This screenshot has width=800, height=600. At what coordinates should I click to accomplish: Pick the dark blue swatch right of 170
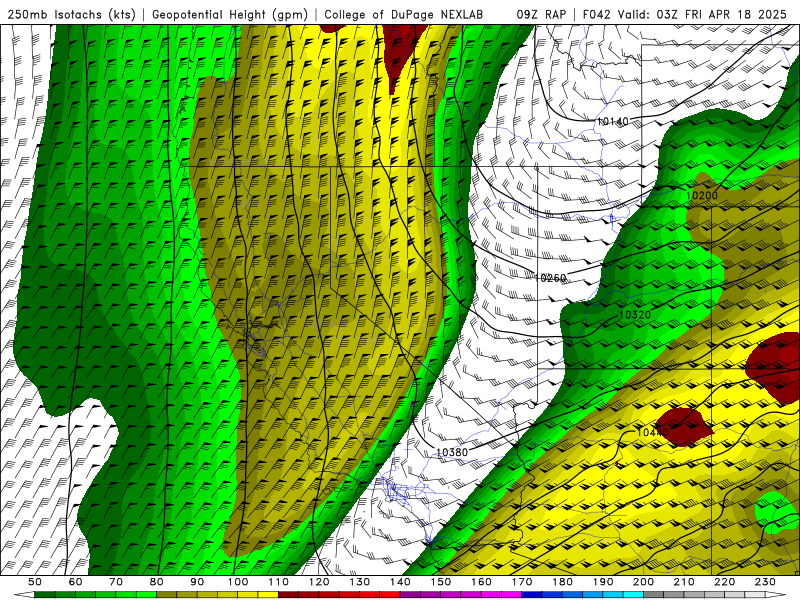point(532,594)
